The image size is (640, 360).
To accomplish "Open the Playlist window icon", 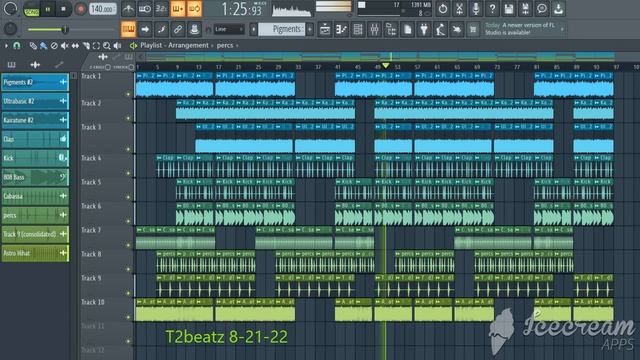I will [325, 29].
